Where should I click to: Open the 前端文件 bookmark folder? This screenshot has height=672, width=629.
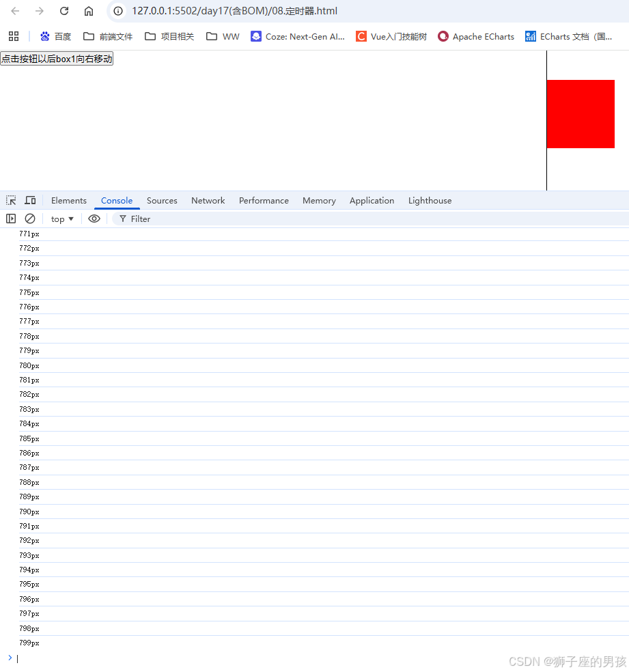pos(108,36)
